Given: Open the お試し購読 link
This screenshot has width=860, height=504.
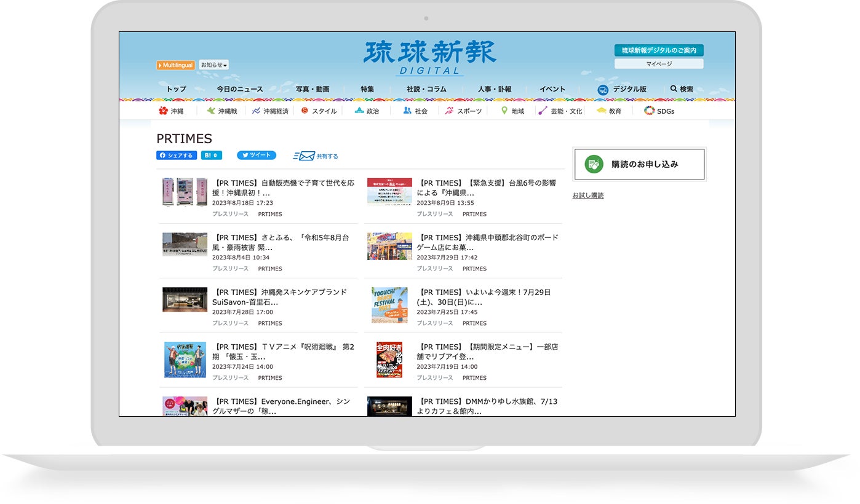Looking at the screenshot, I should click(x=588, y=195).
